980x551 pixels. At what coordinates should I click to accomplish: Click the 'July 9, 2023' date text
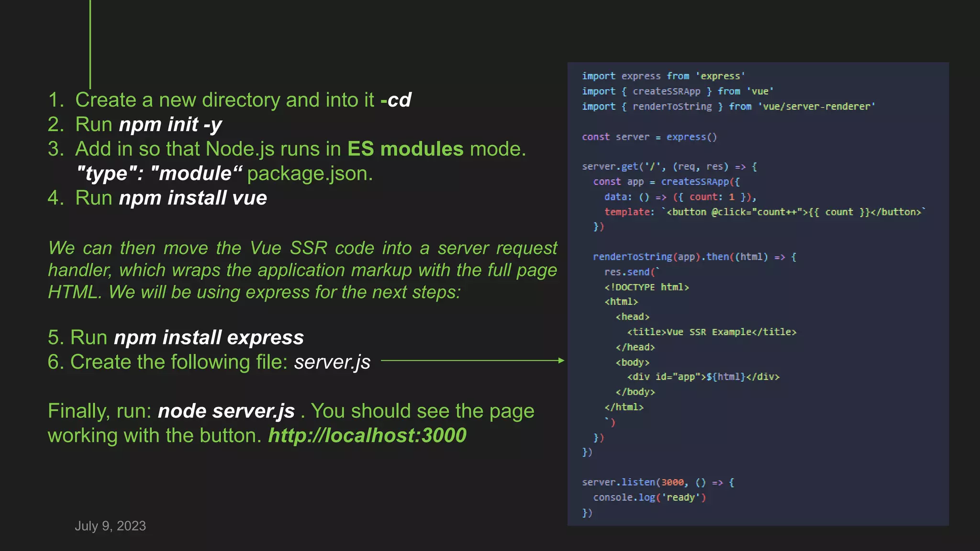click(110, 526)
